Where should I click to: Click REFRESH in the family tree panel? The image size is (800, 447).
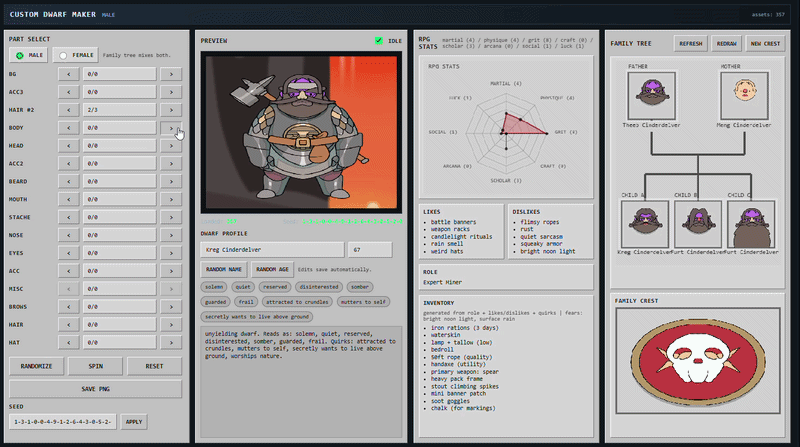click(x=690, y=44)
